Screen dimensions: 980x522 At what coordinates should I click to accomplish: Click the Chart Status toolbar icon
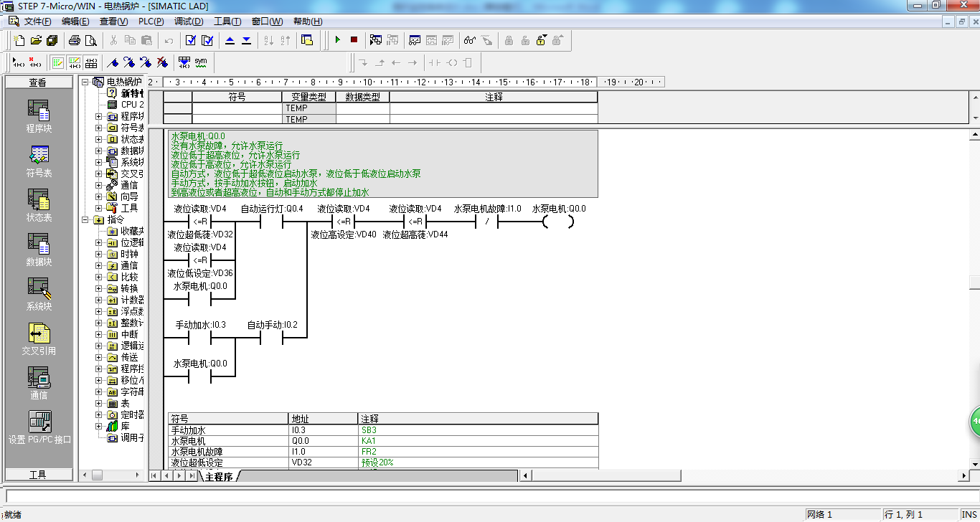415,40
